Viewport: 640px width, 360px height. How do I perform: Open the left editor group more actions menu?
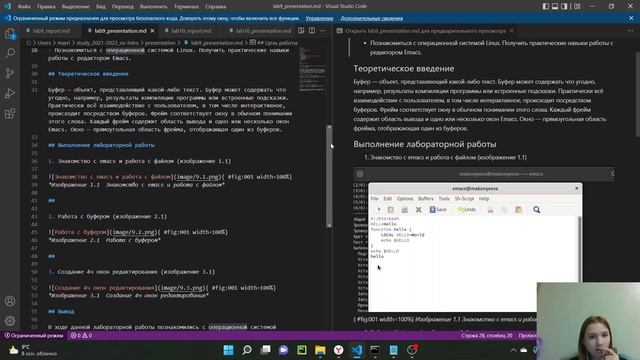tap(323, 31)
